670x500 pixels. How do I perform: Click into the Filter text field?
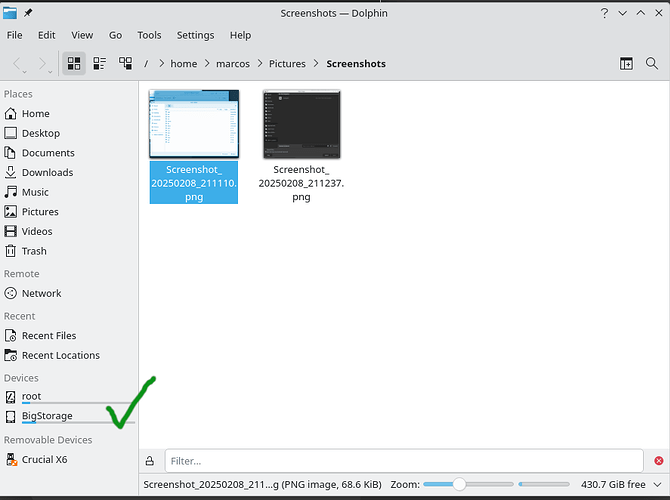[x=404, y=461]
